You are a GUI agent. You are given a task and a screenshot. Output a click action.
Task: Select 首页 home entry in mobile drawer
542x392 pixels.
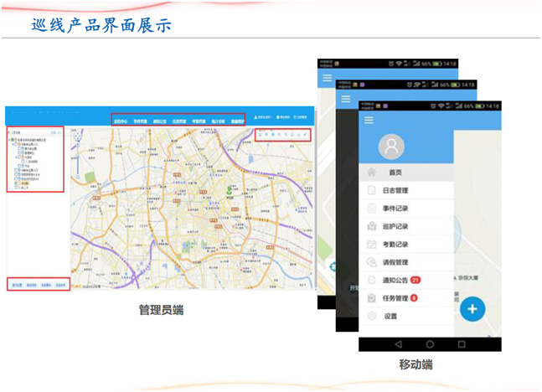pyautogui.click(x=395, y=173)
